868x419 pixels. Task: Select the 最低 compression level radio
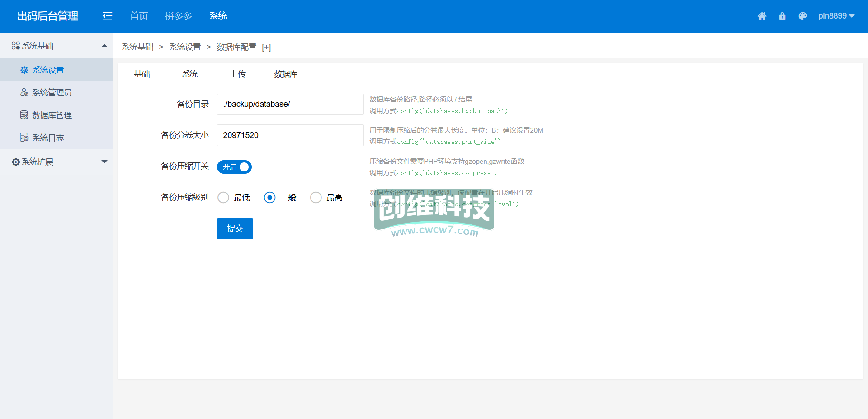(x=223, y=198)
